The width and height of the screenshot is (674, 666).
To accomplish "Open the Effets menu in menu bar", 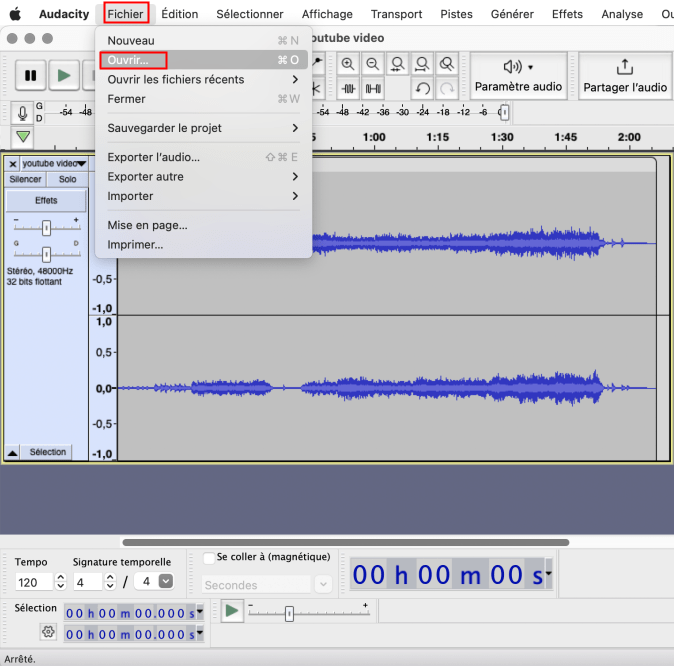I will [567, 14].
